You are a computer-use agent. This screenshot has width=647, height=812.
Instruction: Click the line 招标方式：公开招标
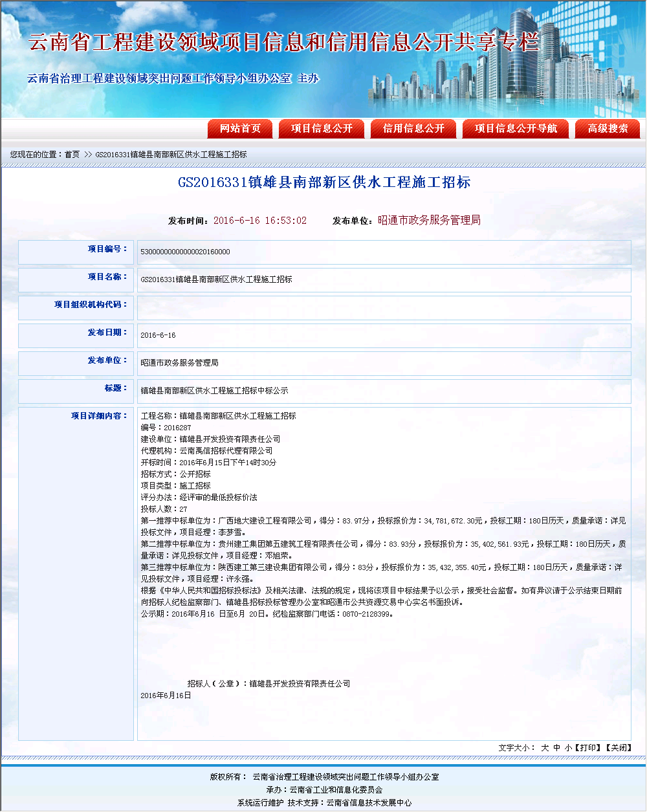tap(175, 474)
